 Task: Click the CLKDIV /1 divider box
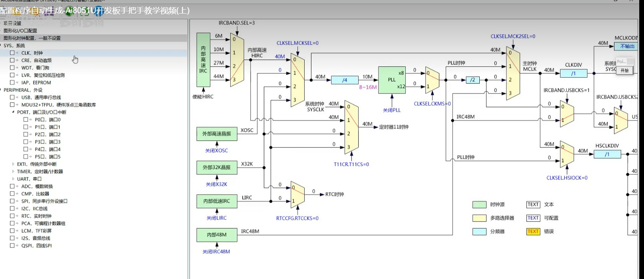[x=573, y=73]
